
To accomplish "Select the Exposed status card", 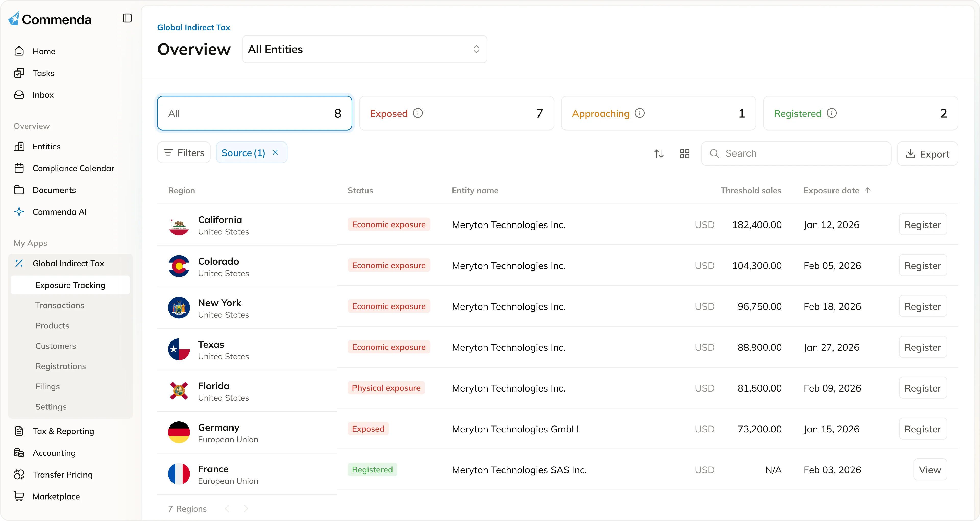I will 457,113.
